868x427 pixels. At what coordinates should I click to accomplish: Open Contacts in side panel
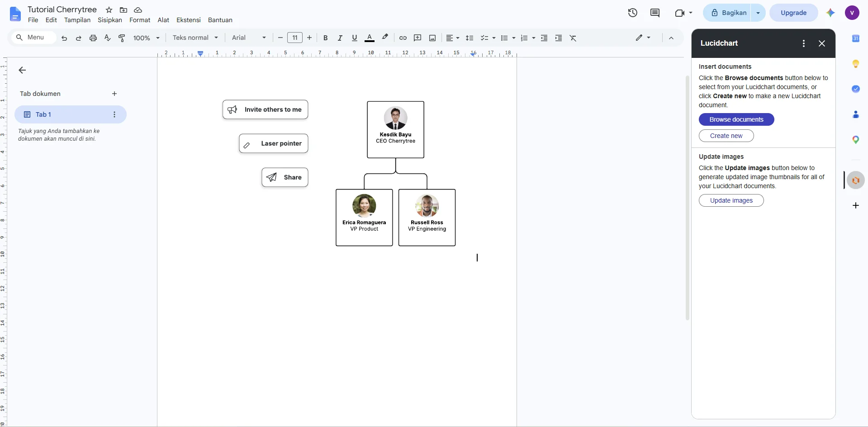(856, 114)
